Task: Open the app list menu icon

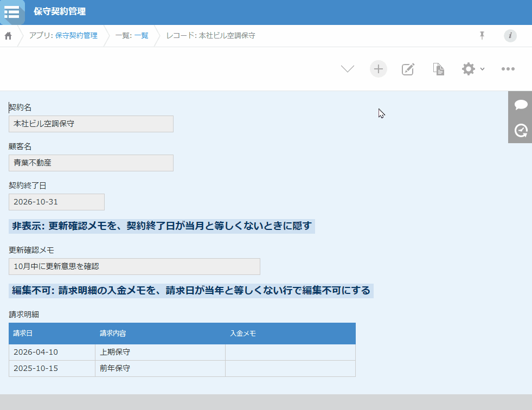Action: [x=12, y=12]
